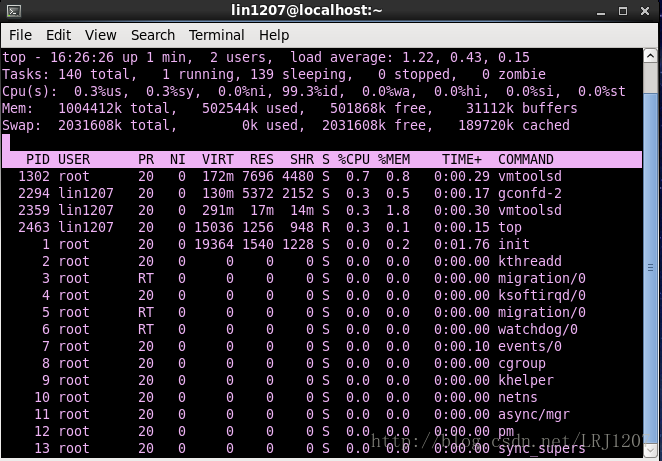Click the VIRT column header
The height and width of the screenshot is (461, 662).
218,159
